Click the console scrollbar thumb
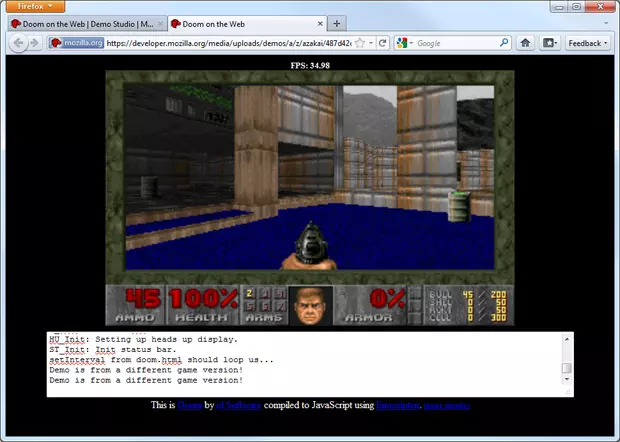Viewport: 620px width, 442px height. coord(567,368)
